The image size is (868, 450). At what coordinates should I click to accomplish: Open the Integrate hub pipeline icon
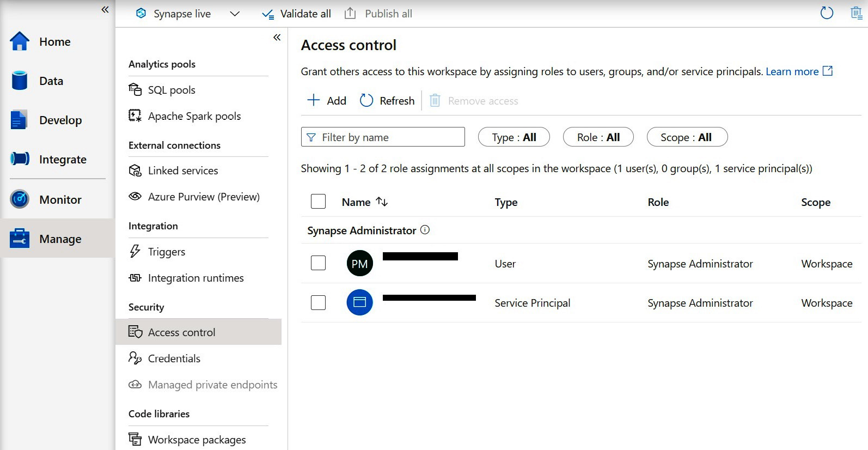[20, 159]
